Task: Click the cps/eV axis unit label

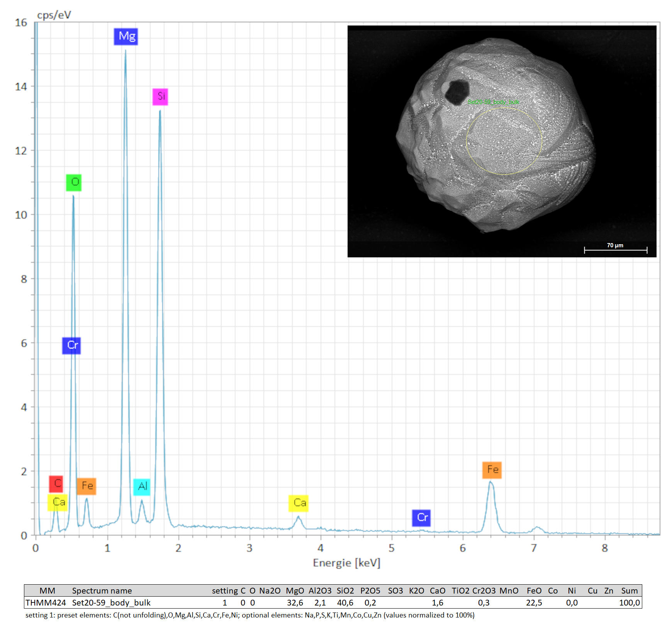Action: (x=54, y=15)
